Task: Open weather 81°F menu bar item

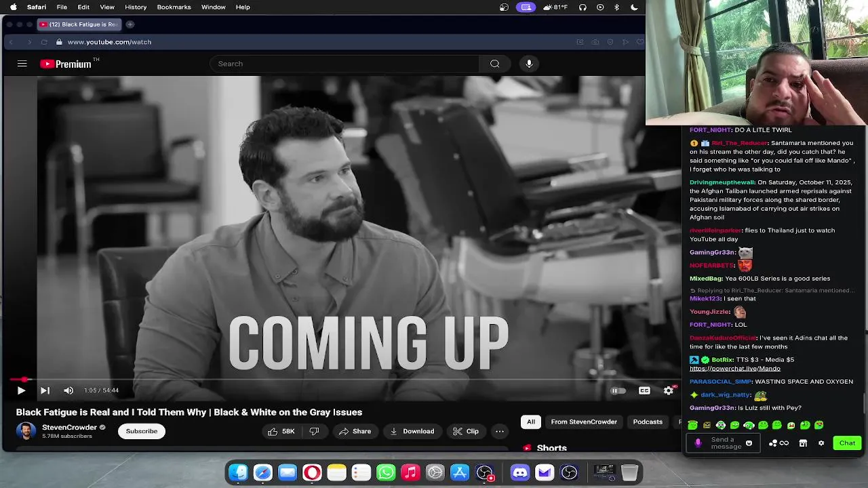Action: pos(555,7)
